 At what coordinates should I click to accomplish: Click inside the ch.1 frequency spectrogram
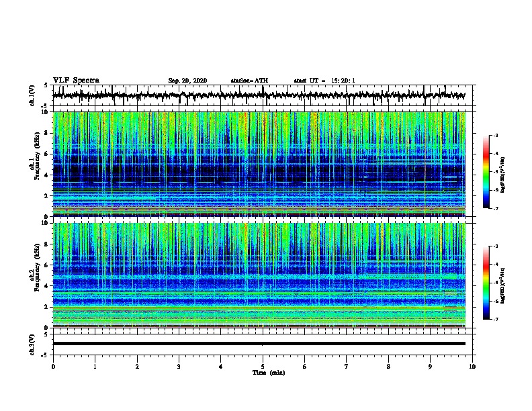point(259,164)
